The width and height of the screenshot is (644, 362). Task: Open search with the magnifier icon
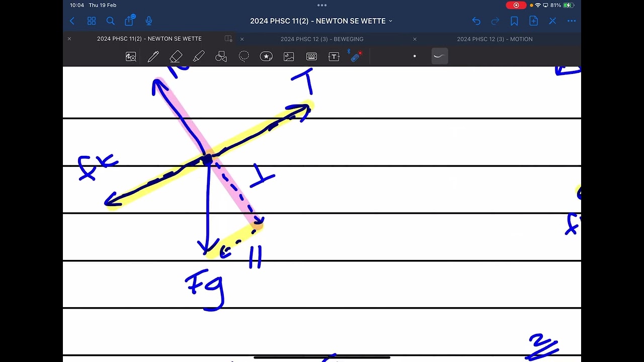click(x=111, y=21)
